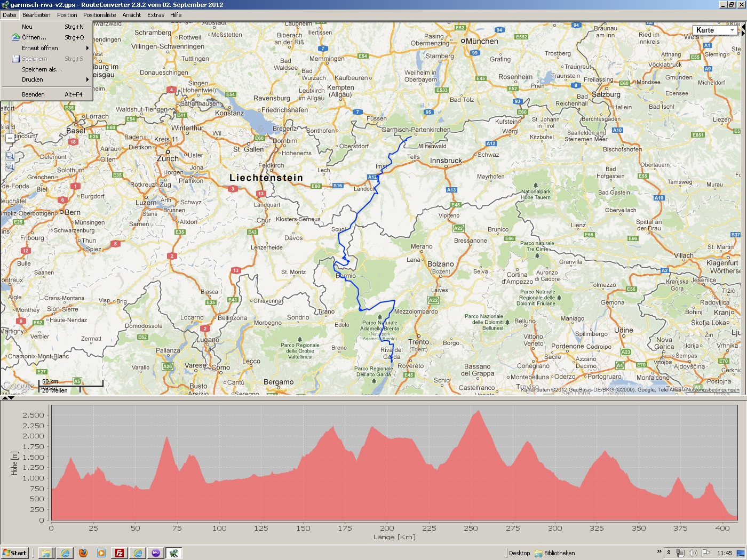Image resolution: width=747 pixels, height=560 pixels.
Task: Open the Positionsliste menu
Action: [x=100, y=15]
